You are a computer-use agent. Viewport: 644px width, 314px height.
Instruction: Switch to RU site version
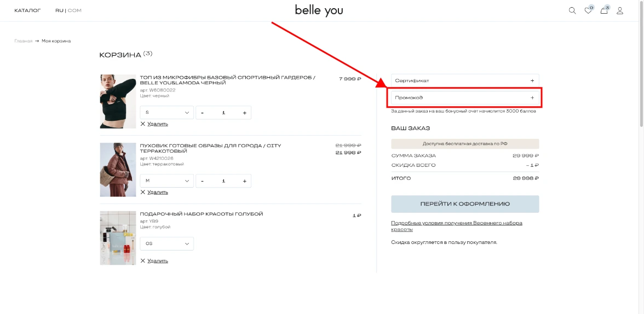(x=59, y=11)
